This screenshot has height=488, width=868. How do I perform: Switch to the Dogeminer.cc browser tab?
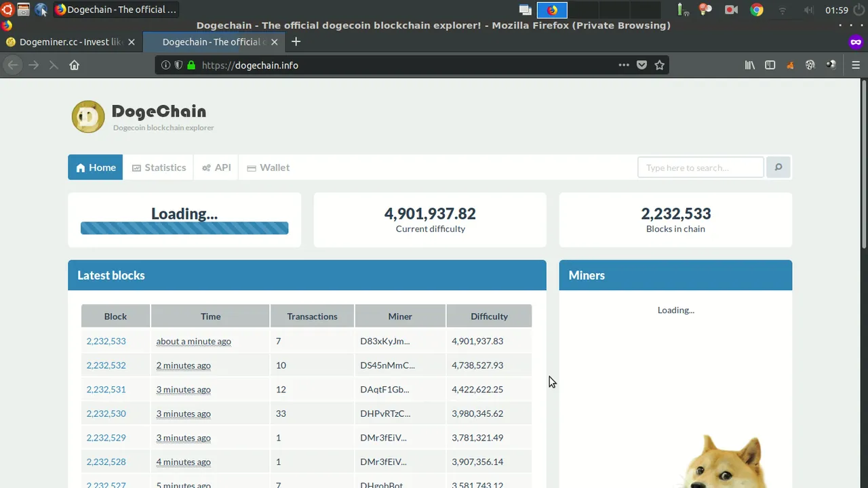coord(71,41)
